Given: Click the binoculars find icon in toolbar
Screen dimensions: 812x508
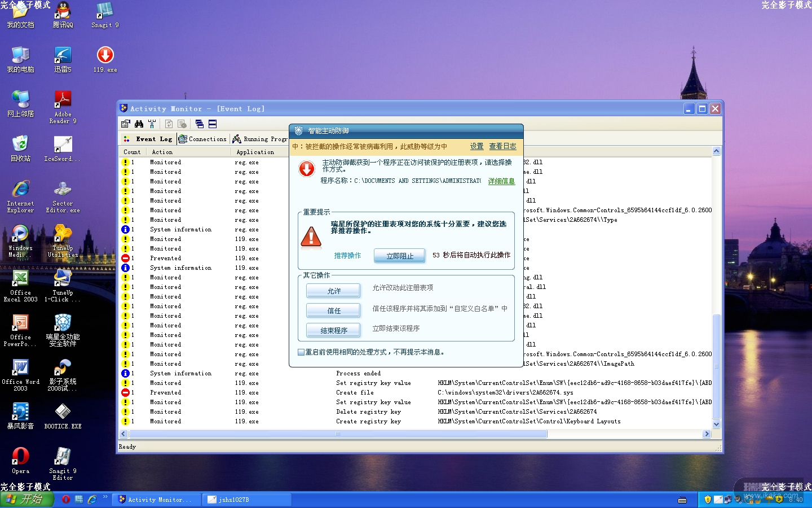Looking at the screenshot, I should [x=139, y=124].
